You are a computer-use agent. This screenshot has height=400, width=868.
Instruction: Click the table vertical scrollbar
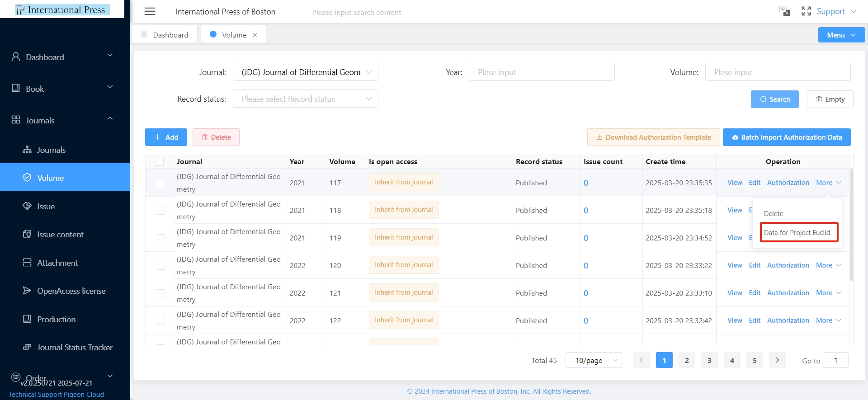click(x=852, y=225)
